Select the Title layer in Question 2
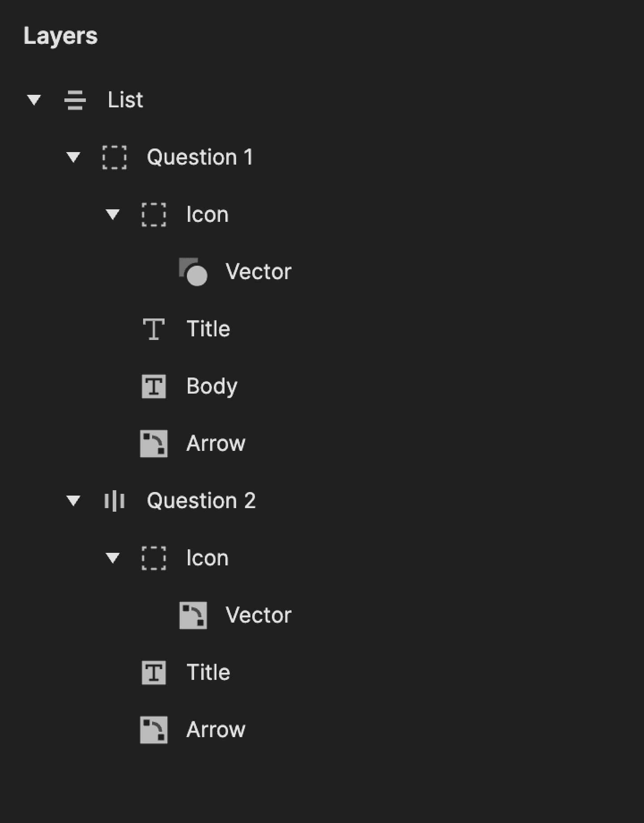The image size is (644, 823). coord(208,672)
